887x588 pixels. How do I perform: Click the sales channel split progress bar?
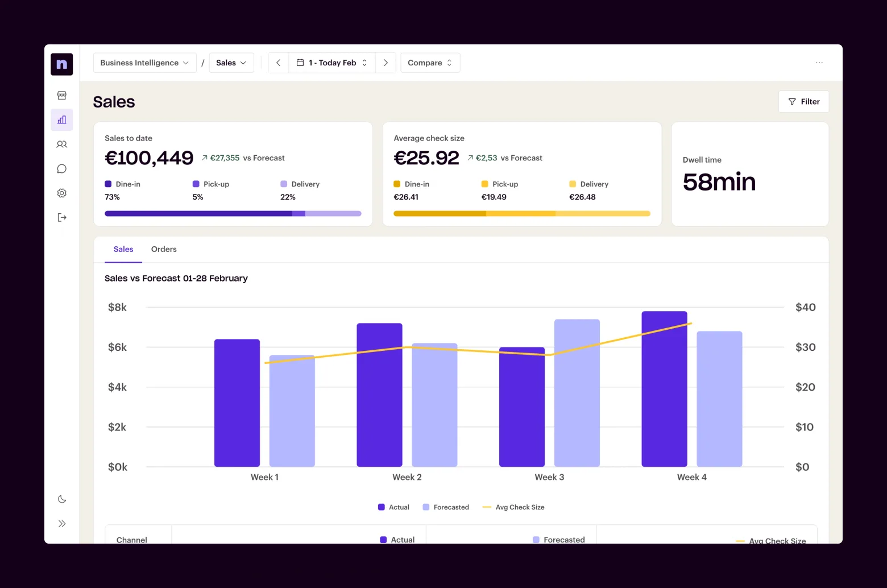click(233, 214)
